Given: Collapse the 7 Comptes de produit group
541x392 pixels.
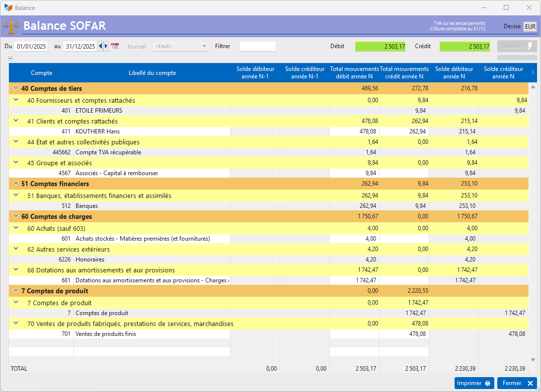Looking at the screenshot, I should click(16, 290).
